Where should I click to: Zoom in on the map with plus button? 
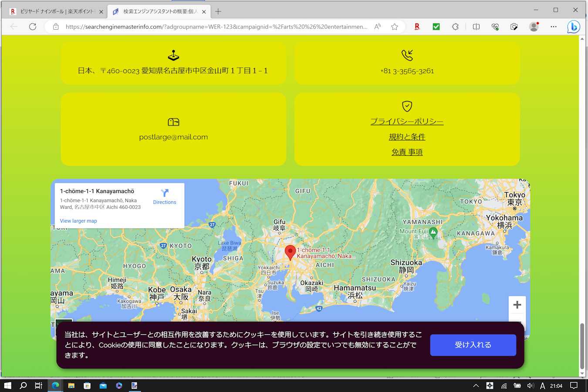(x=517, y=305)
